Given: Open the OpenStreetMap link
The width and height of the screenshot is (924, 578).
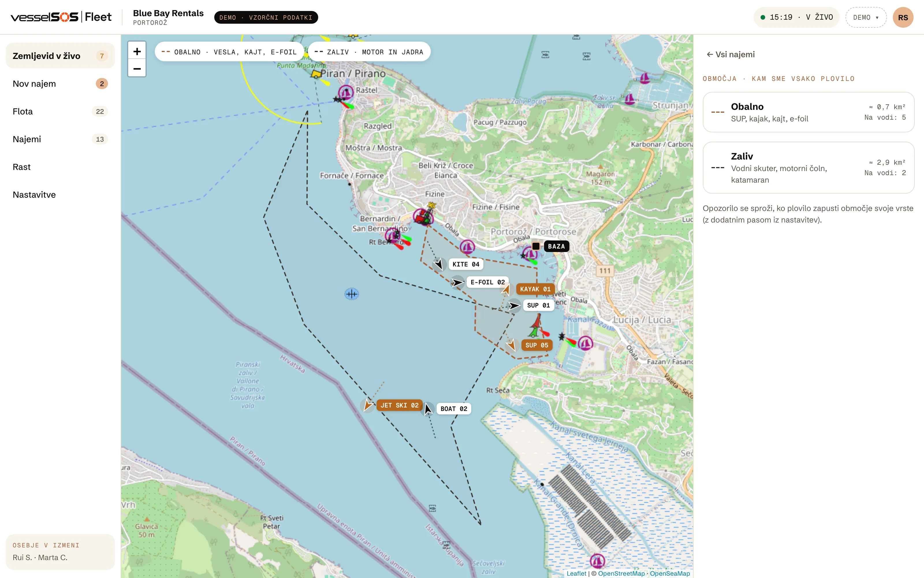Looking at the screenshot, I should 621,573.
